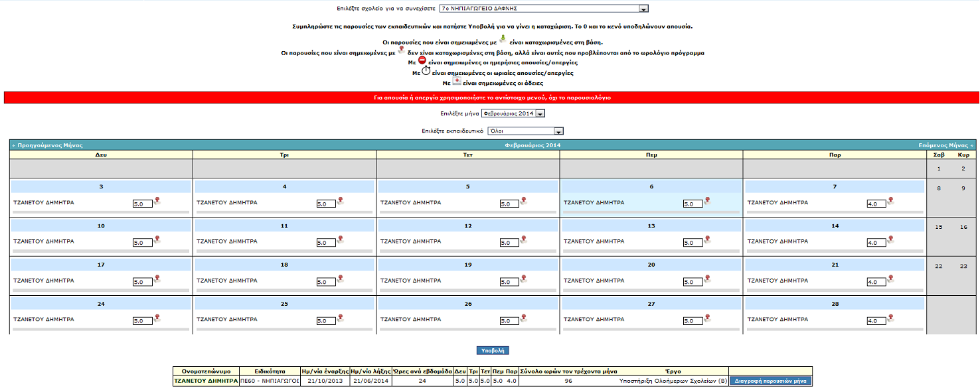The image size is (980, 390).
Task: Click the hours field for day 10
Action: click(143, 243)
